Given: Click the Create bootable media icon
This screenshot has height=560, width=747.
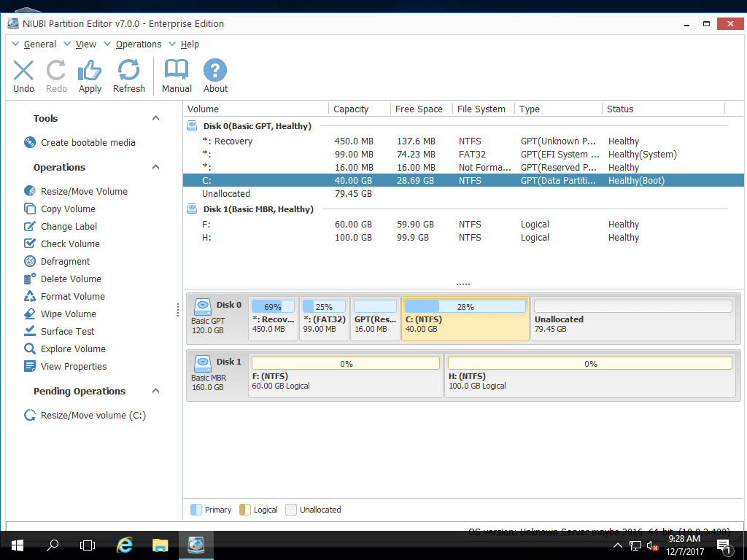Looking at the screenshot, I should click(x=29, y=142).
